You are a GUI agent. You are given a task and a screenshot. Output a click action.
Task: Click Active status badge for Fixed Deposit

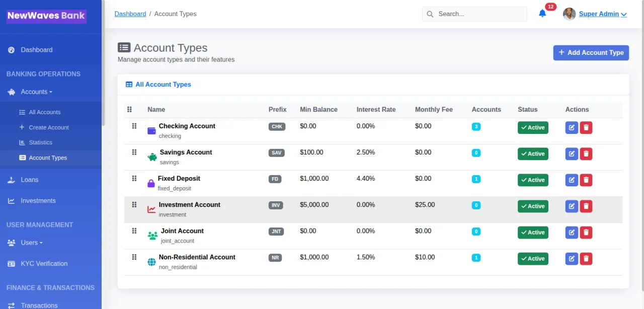tap(533, 180)
